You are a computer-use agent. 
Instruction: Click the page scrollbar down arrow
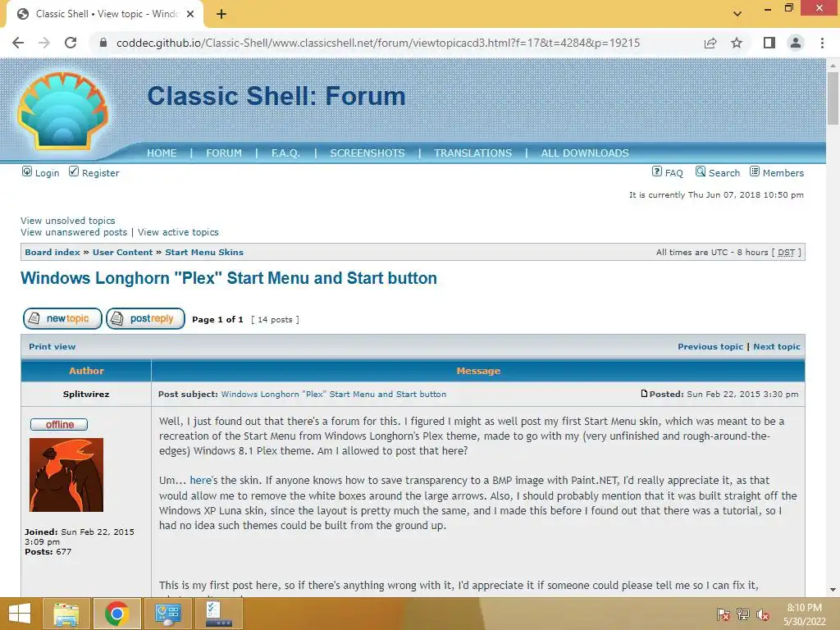[x=833, y=590]
